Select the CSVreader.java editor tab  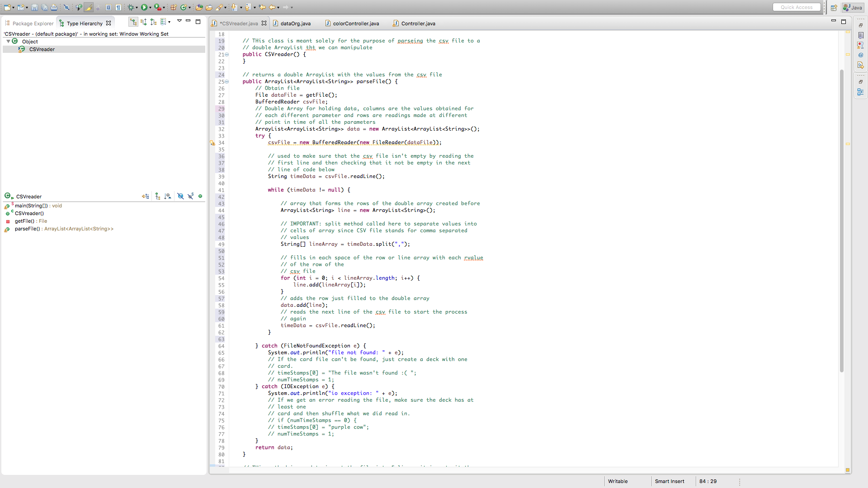[239, 23]
